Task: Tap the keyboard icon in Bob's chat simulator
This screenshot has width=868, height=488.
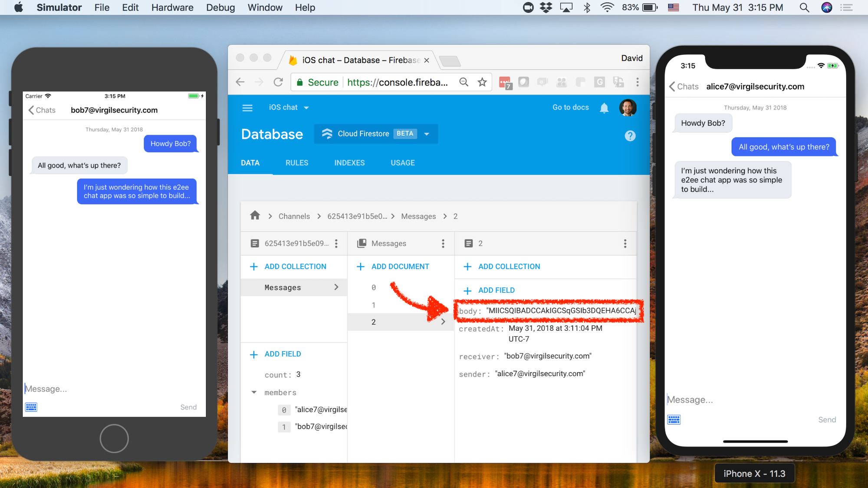Action: click(31, 407)
